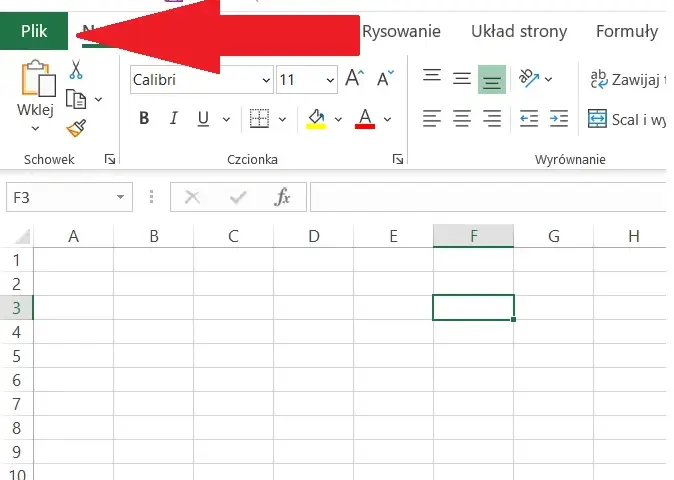
Task: Increase font size with larger A
Action: click(x=355, y=78)
